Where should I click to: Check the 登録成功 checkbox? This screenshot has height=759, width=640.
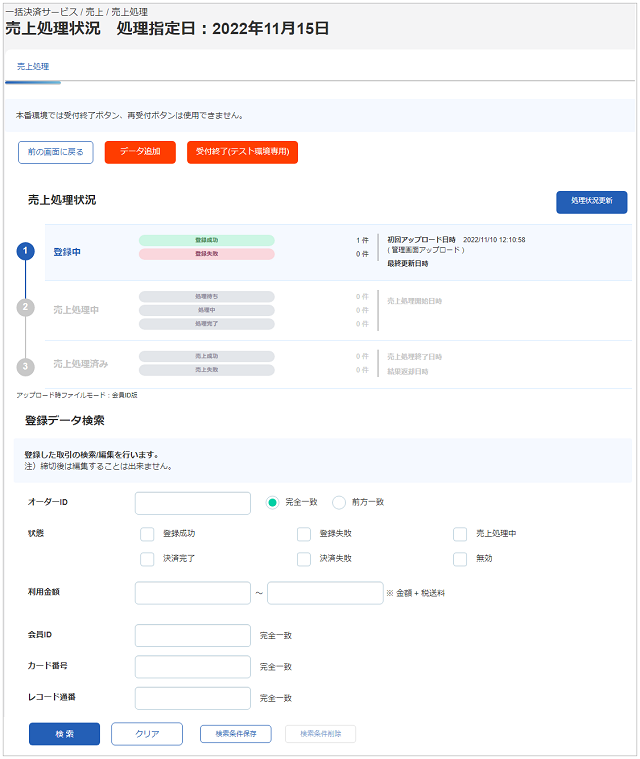point(147,534)
